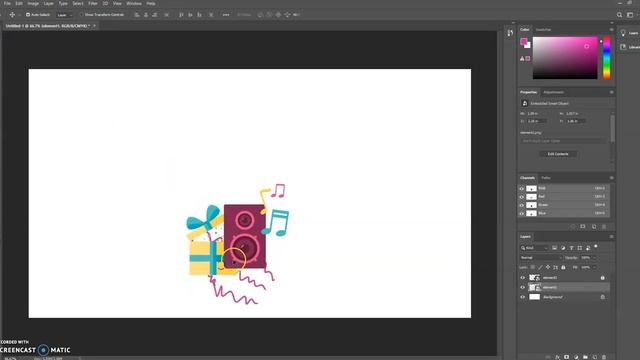Viewport: 640px width, 360px height.
Task: Click inside the color picker field
Action: (565, 58)
